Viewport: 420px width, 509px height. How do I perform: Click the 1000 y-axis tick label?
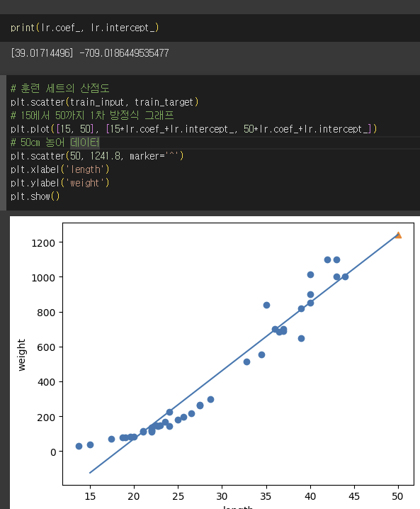click(x=43, y=278)
